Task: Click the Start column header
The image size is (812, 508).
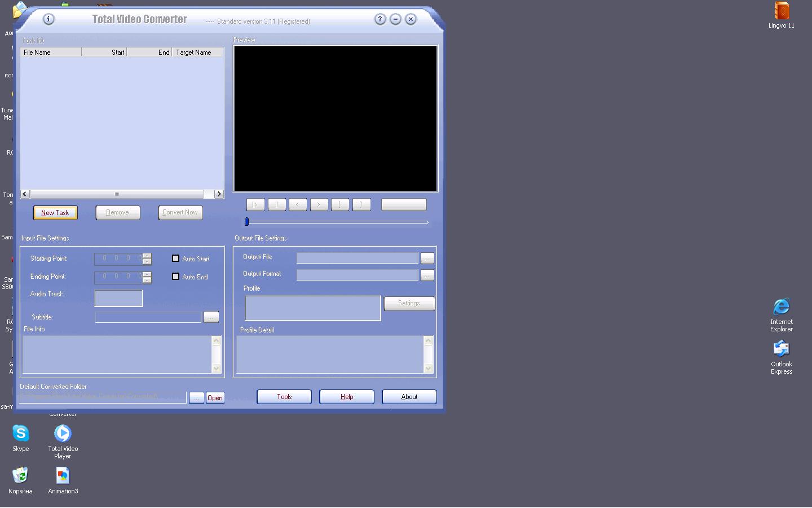Action: click(104, 52)
